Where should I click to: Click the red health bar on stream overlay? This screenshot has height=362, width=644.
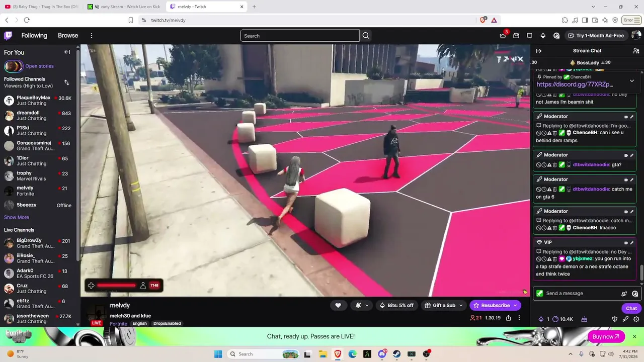point(116,286)
